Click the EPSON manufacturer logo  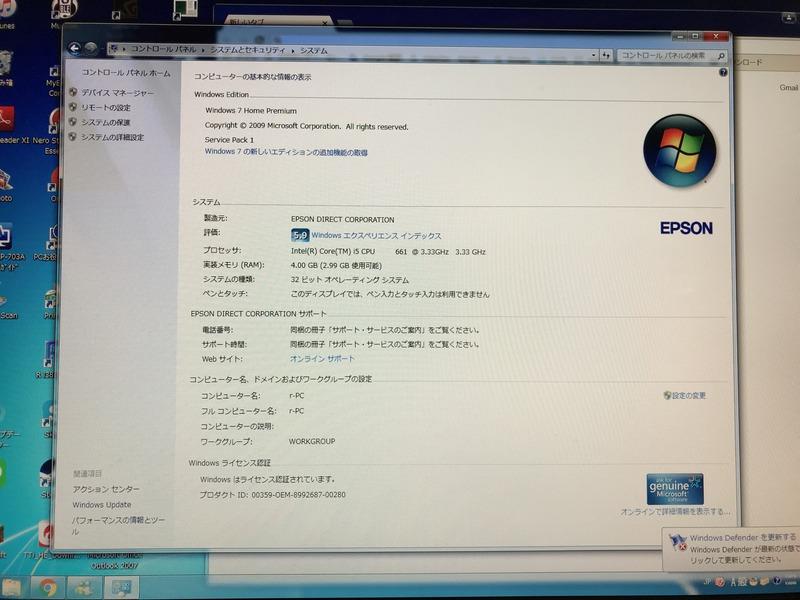(x=686, y=228)
